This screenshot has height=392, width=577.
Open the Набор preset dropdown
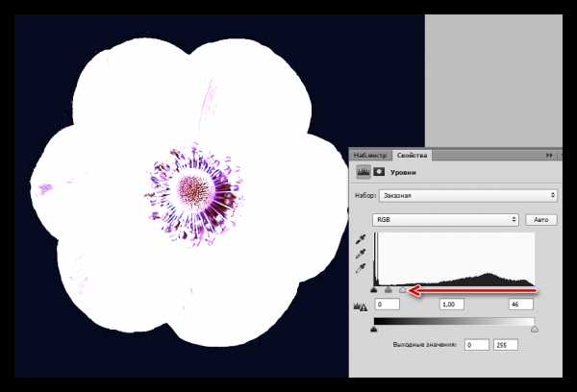(x=468, y=196)
